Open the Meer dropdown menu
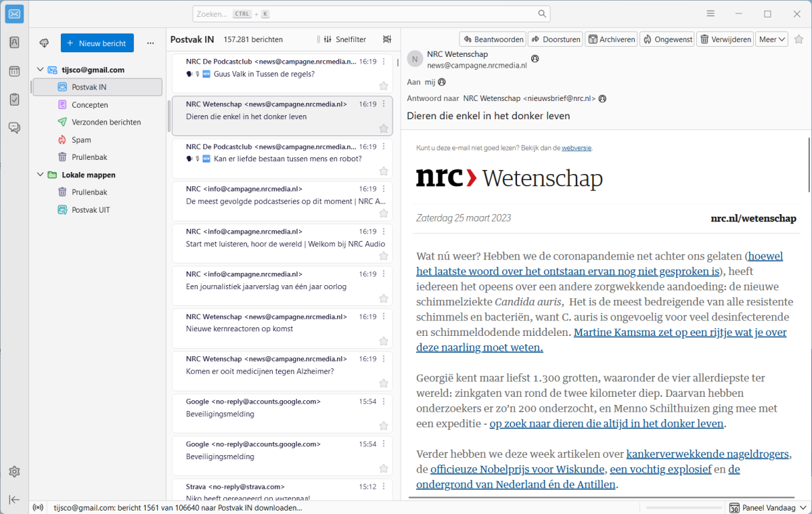The width and height of the screenshot is (812, 514). 771,39
